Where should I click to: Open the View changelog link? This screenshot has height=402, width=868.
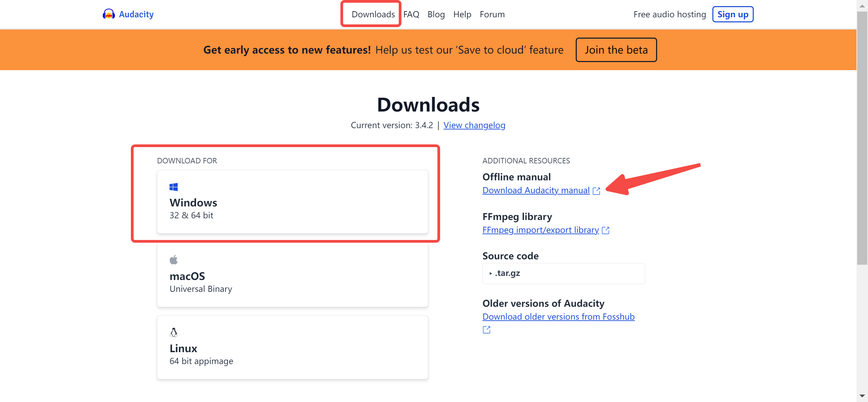point(474,125)
